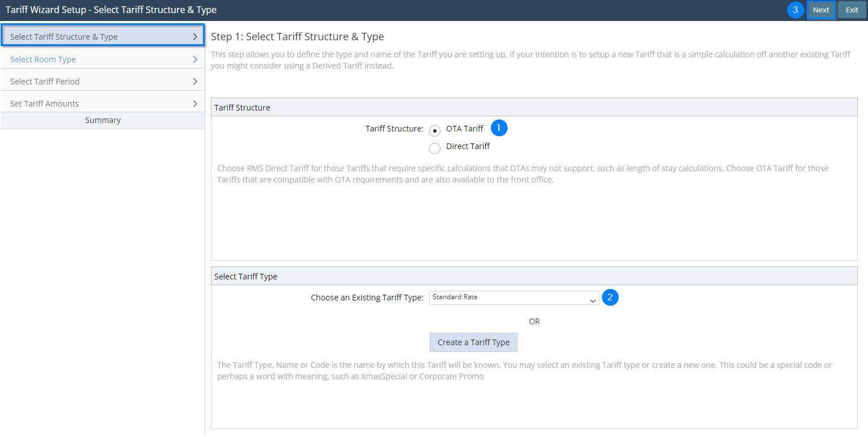
Task: Click the Create a Tariff Type button
Action: pos(473,342)
